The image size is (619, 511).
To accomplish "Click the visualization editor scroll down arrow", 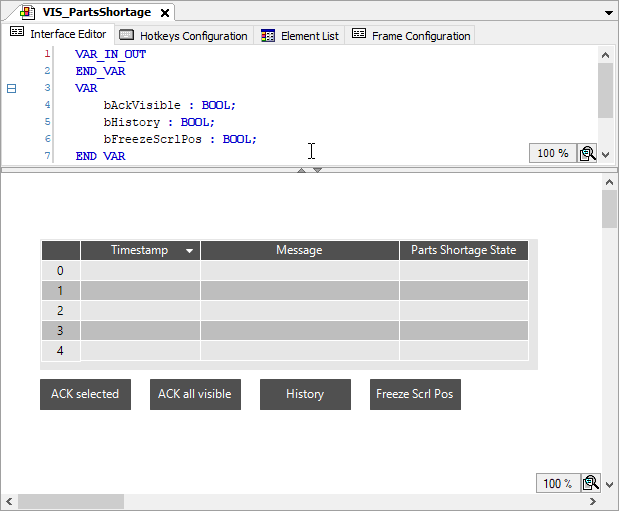I will coord(609,485).
